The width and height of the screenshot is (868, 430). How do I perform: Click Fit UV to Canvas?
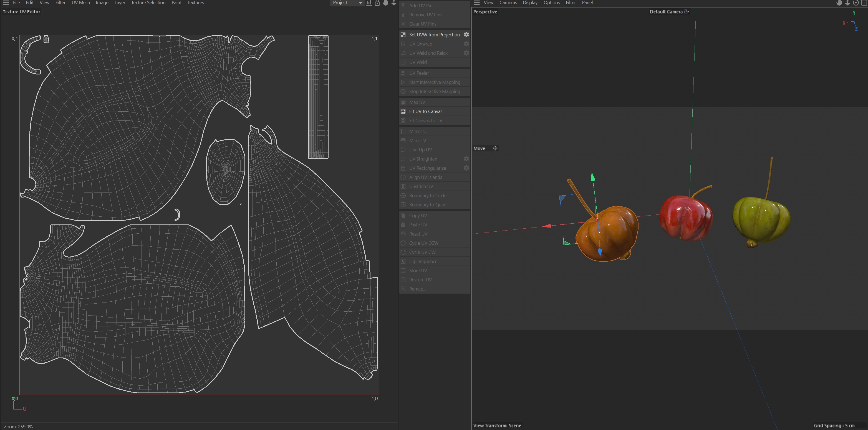tap(425, 111)
